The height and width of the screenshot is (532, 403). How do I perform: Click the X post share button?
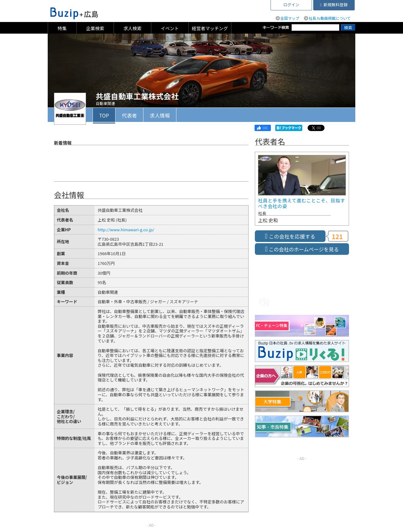(316, 128)
